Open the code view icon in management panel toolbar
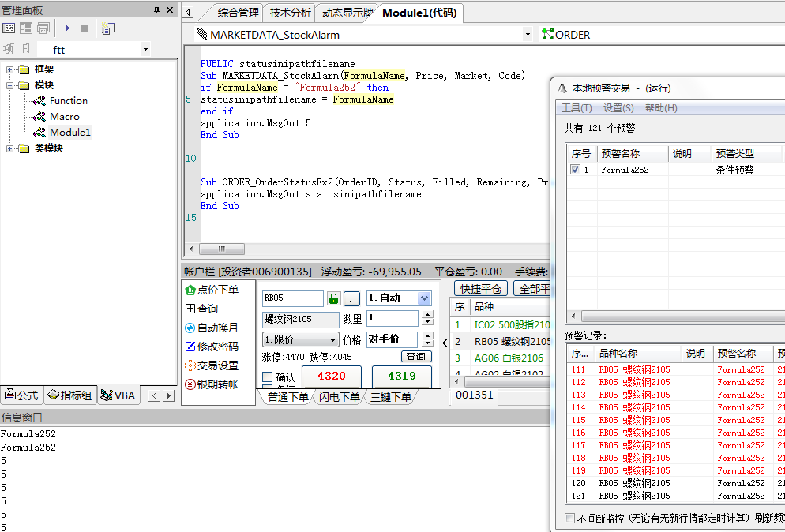 coord(9,28)
